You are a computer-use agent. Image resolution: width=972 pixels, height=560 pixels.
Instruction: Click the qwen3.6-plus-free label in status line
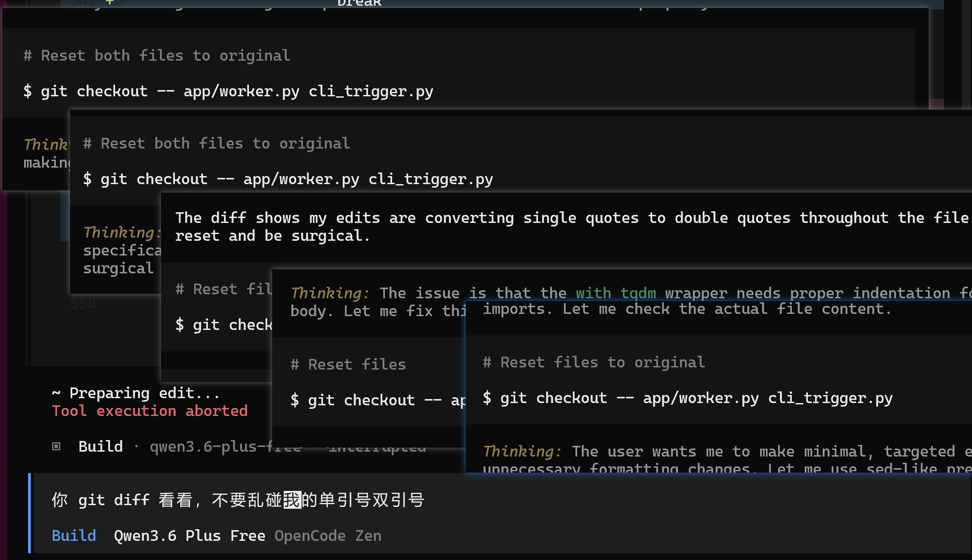(210, 446)
